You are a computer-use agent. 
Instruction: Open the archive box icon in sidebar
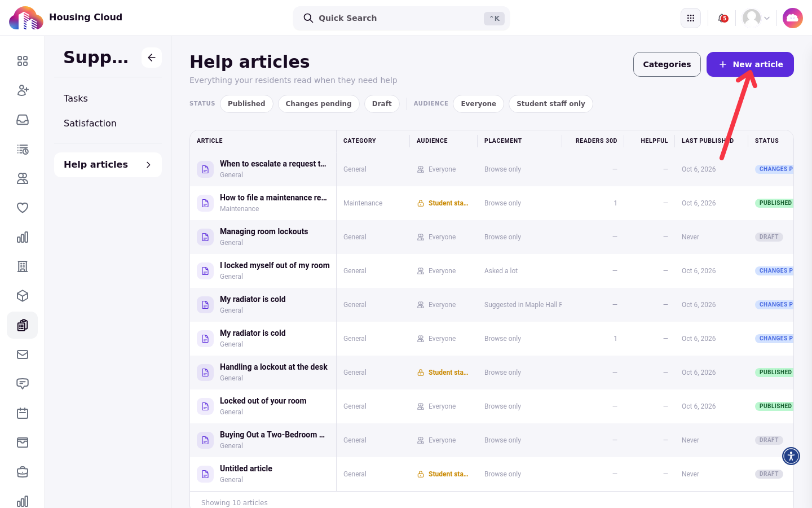tap(23, 443)
